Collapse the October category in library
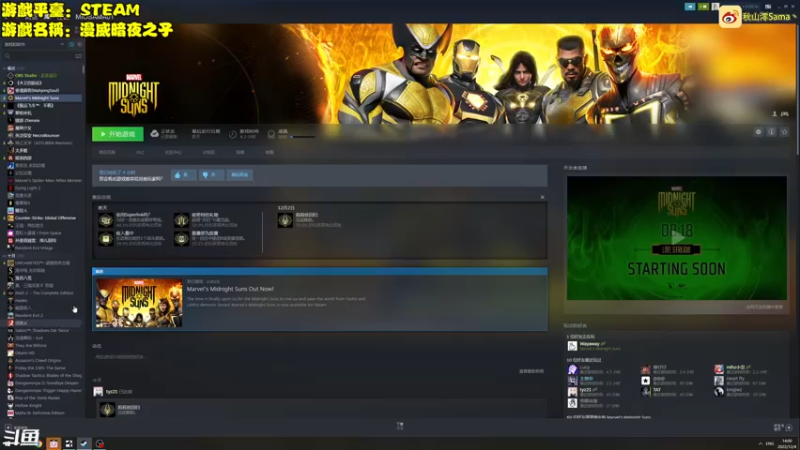The width and height of the screenshot is (800, 450). (5, 256)
